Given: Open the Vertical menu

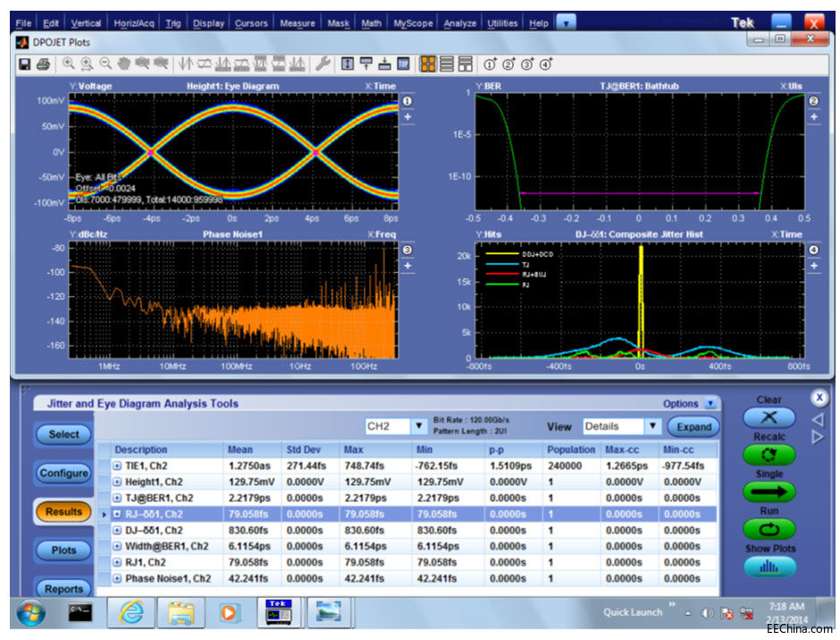Looking at the screenshot, I should 86,23.
